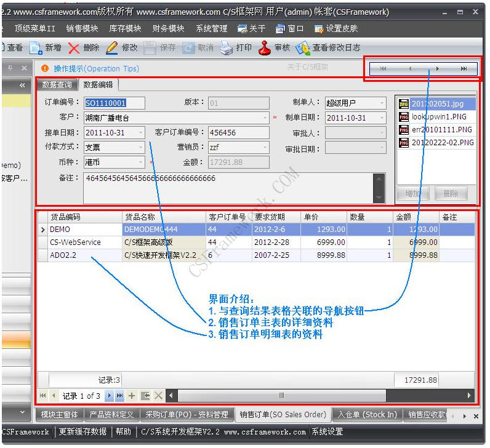Open the 销售模块 sales menu
This screenshot has height=448, width=490.
click(82, 29)
